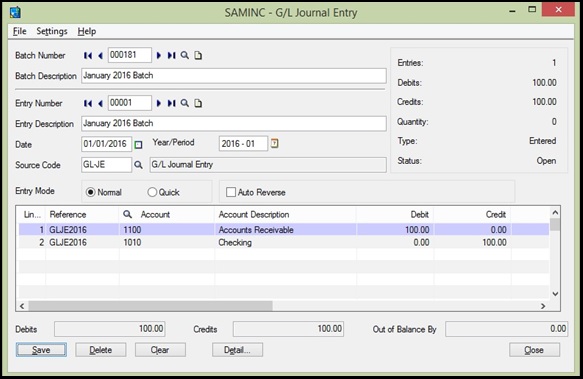Click the Clear button

tap(160, 350)
